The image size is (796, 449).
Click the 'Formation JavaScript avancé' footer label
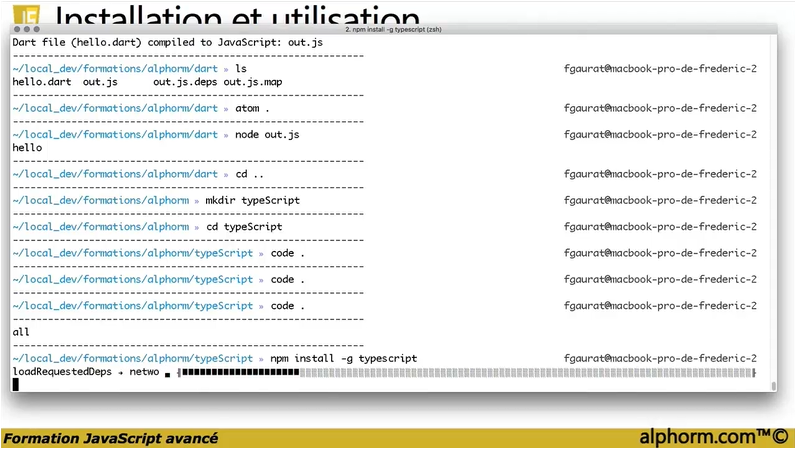[x=111, y=439]
